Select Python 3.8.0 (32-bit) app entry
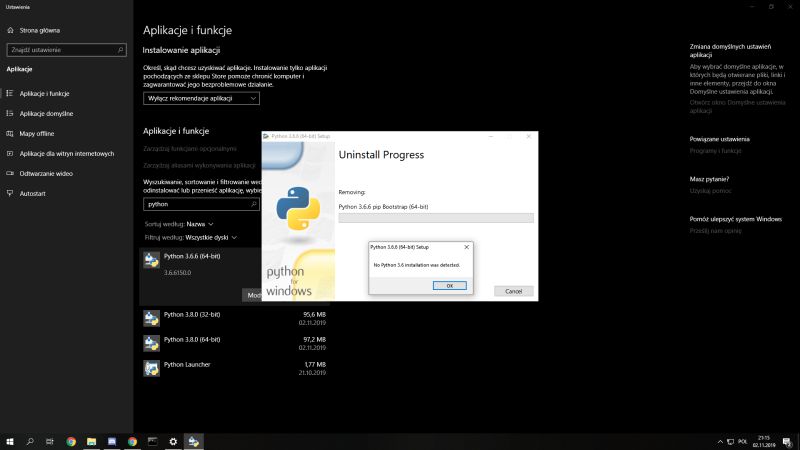Image resolution: width=800 pixels, height=450 pixels. [x=235, y=318]
